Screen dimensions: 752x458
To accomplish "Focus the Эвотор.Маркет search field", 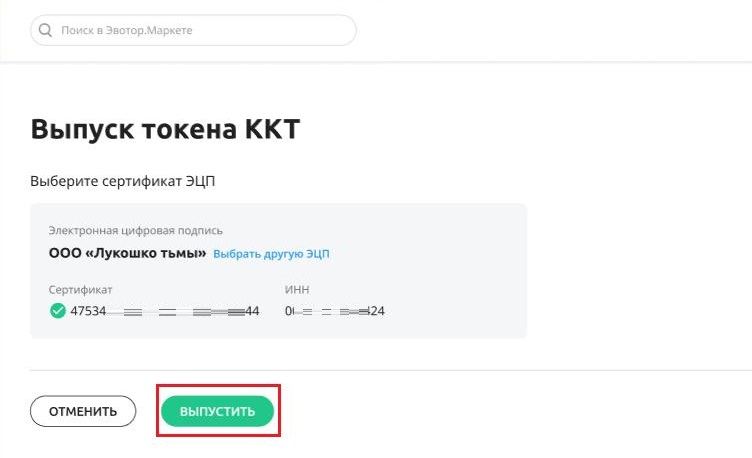I will click(193, 30).
